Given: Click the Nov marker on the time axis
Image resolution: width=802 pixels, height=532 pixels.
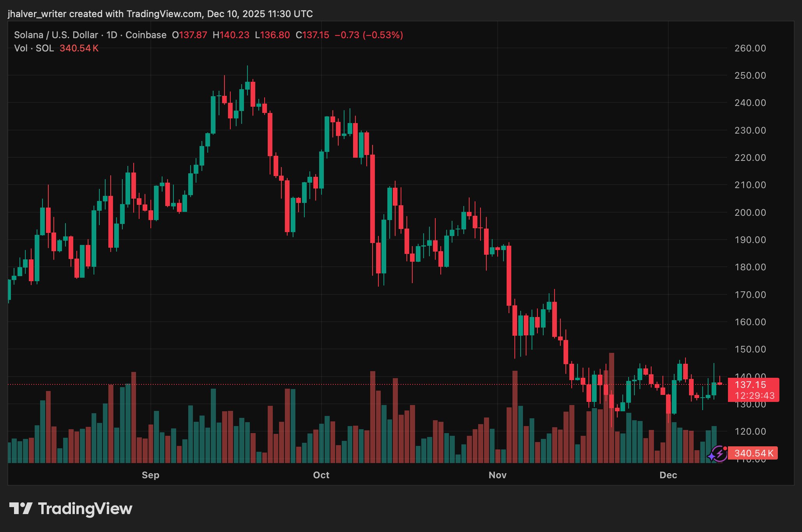Looking at the screenshot, I should (x=497, y=475).
